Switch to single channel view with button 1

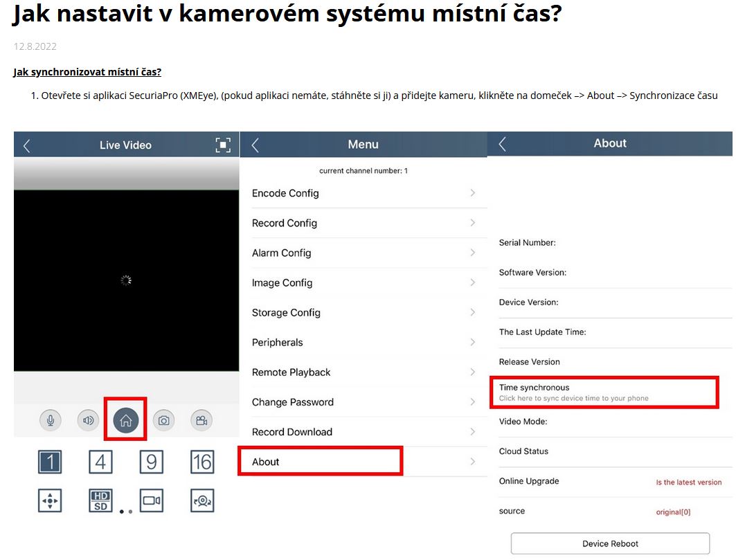tap(50, 462)
